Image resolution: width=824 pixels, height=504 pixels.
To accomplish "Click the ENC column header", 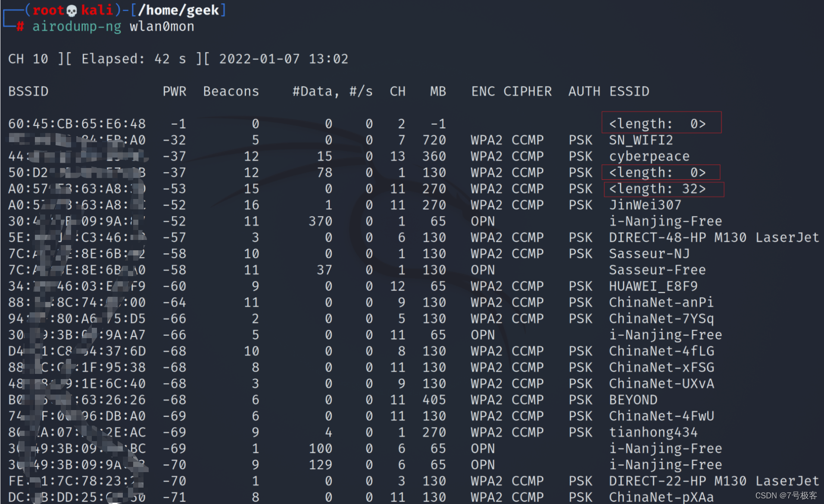I will tap(483, 91).
